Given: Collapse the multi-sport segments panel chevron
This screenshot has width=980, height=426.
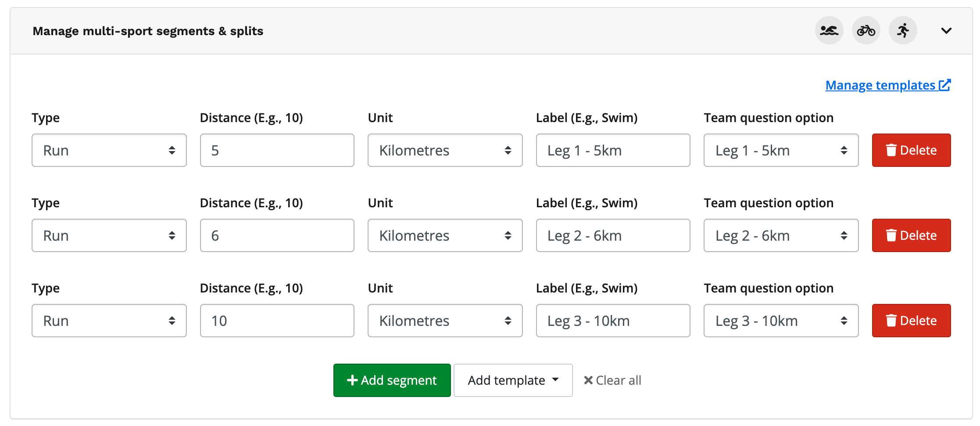Looking at the screenshot, I should pyautogui.click(x=946, y=31).
